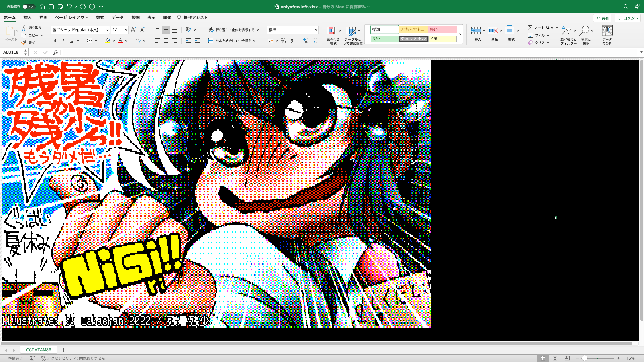The width and height of the screenshot is (644, 362).
Task: Apply the Bad pink cell style
Action: (442, 30)
